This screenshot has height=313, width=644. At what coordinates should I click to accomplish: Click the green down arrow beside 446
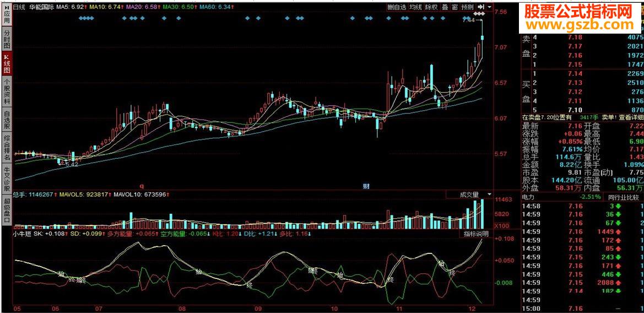[618, 274]
